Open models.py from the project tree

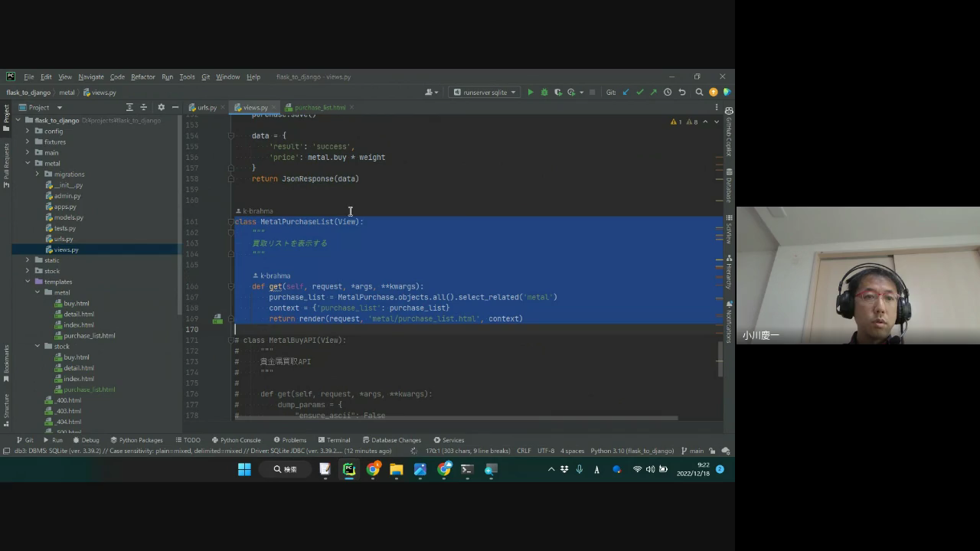(68, 217)
